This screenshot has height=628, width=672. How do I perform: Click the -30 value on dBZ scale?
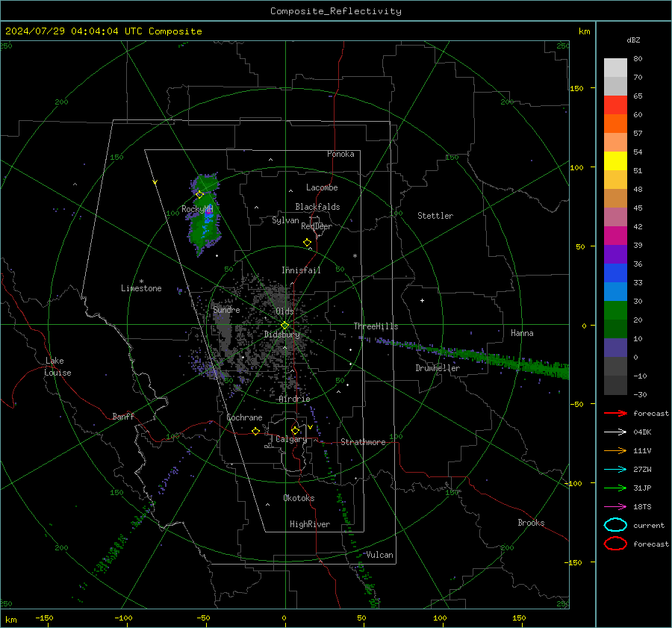(x=640, y=395)
